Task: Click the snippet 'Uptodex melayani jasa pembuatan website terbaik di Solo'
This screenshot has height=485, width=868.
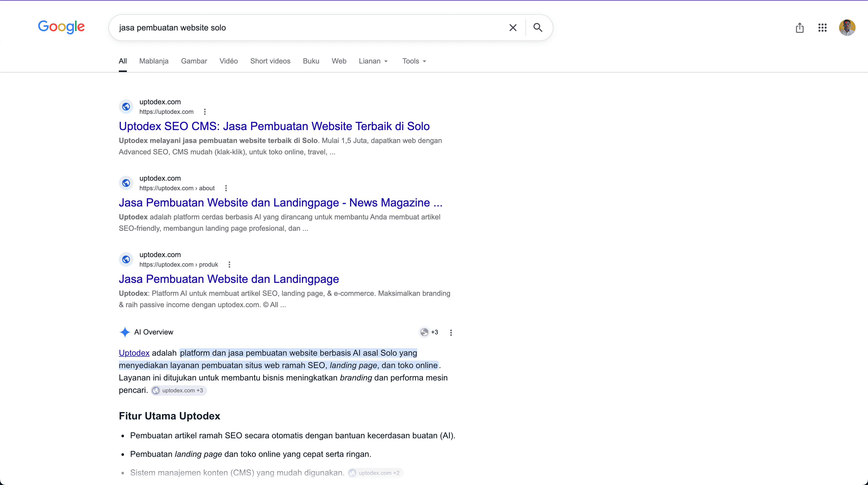Action: (218, 141)
